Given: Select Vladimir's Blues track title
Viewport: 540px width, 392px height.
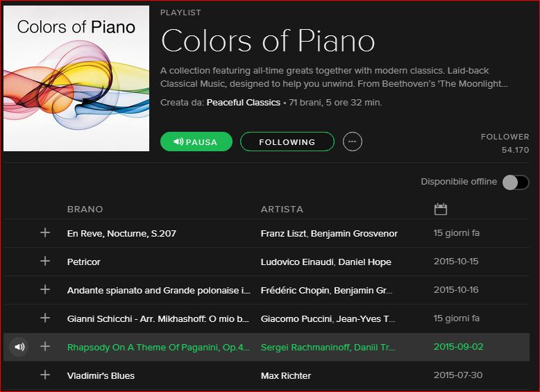Looking at the screenshot, I should [x=101, y=376].
